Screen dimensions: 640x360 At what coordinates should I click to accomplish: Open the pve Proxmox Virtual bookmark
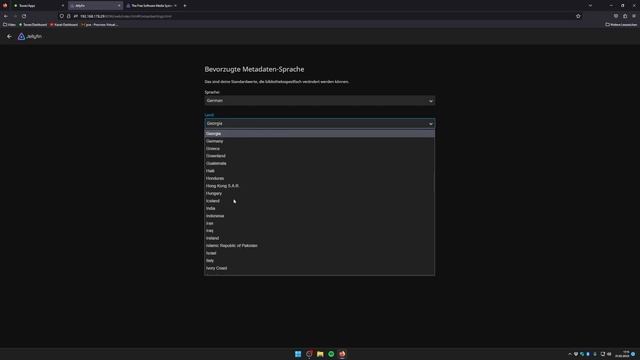100,25
